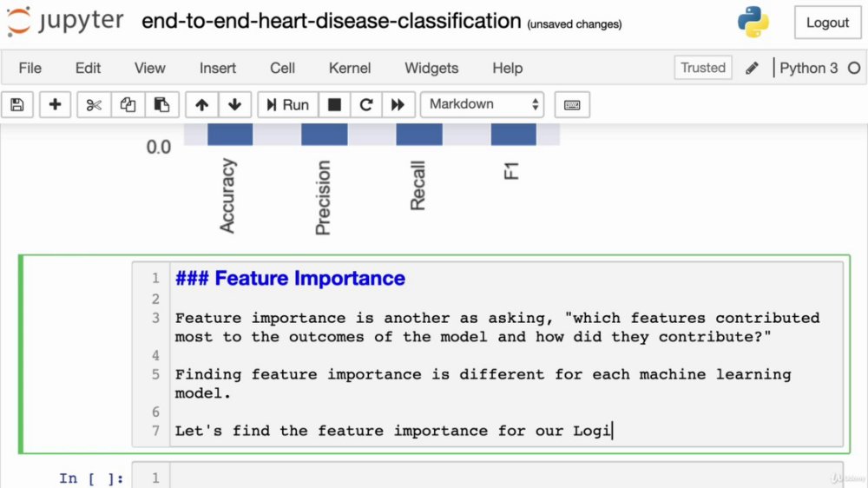Restart kernel and rerun all cells icon

(x=398, y=105)
